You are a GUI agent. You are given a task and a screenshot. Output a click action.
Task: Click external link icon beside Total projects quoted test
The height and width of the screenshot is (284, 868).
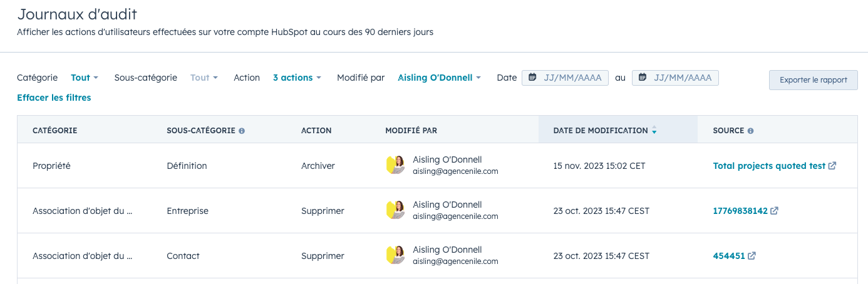pos(832,166)
